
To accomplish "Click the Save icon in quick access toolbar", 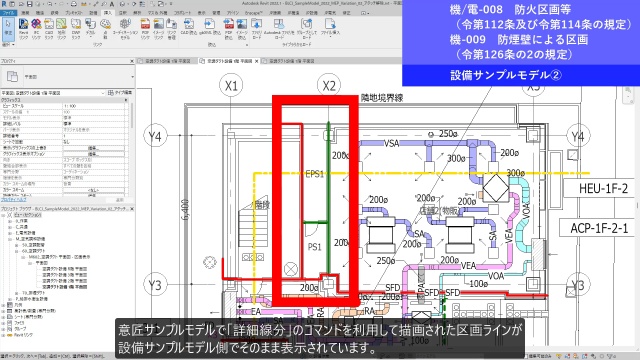I will 29,4.
